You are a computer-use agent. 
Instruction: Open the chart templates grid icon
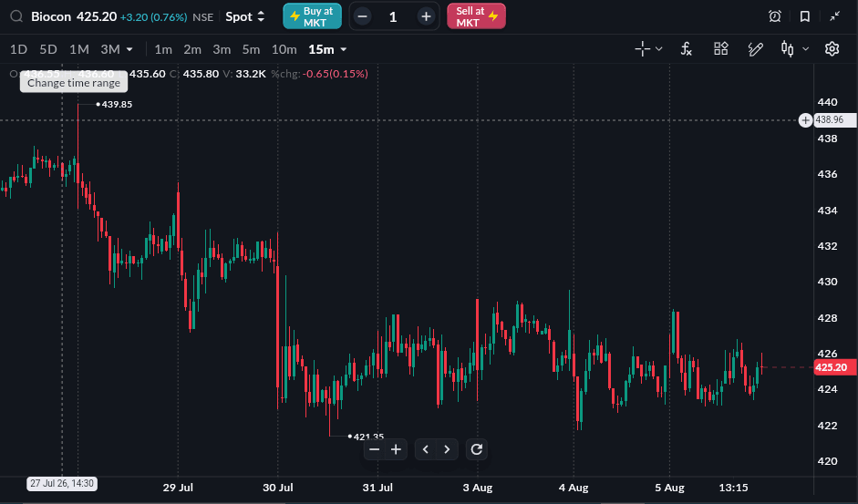coord(721,48)
